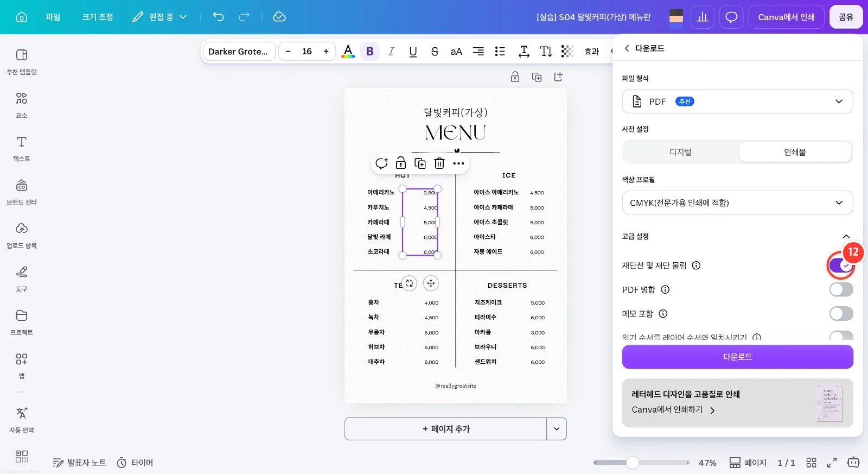Open the Elements (요소) sidebar panel
Viewport: 868px width, 474px height.
[x=22, y=105]
